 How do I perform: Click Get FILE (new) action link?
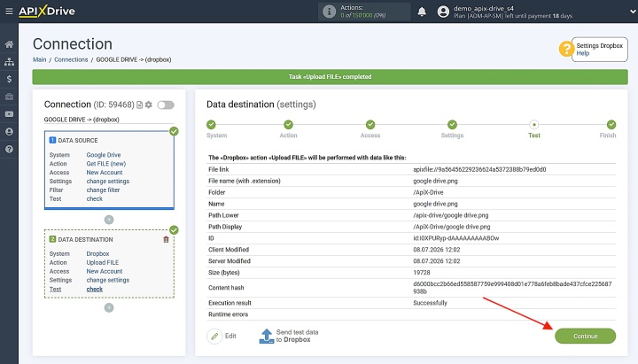pos(106,164)
